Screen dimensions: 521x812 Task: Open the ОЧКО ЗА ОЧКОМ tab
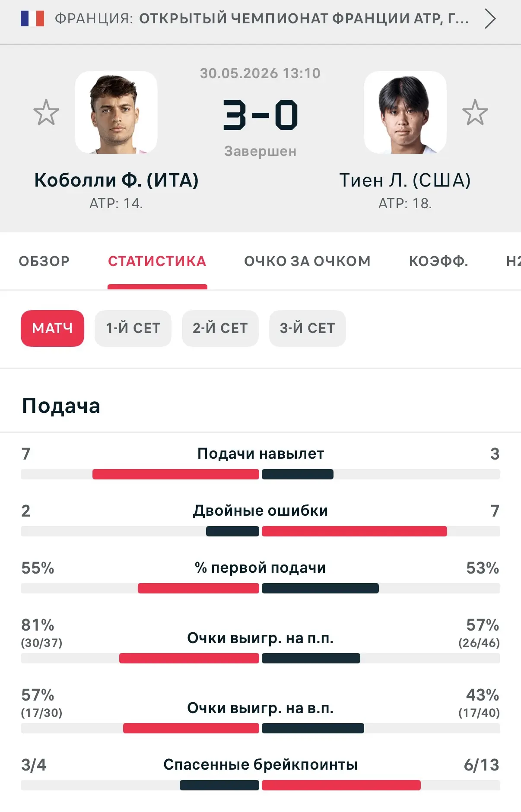(x=307, y=261)
